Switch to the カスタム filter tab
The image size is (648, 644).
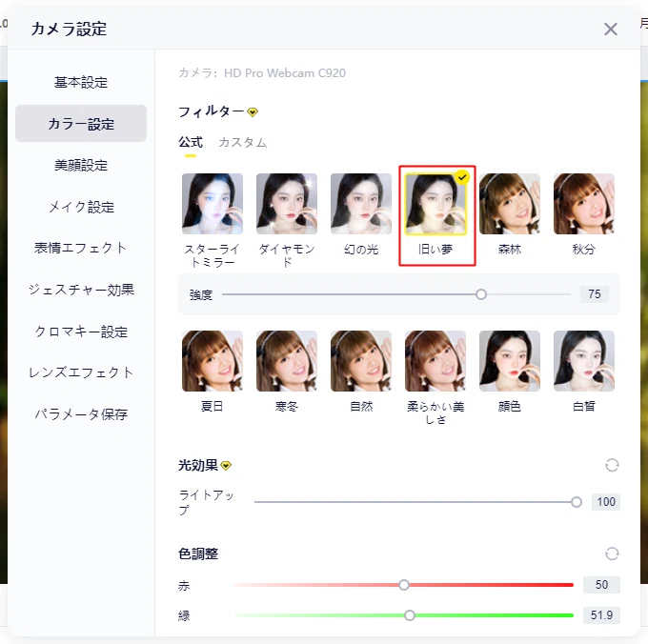pos(243,143)
